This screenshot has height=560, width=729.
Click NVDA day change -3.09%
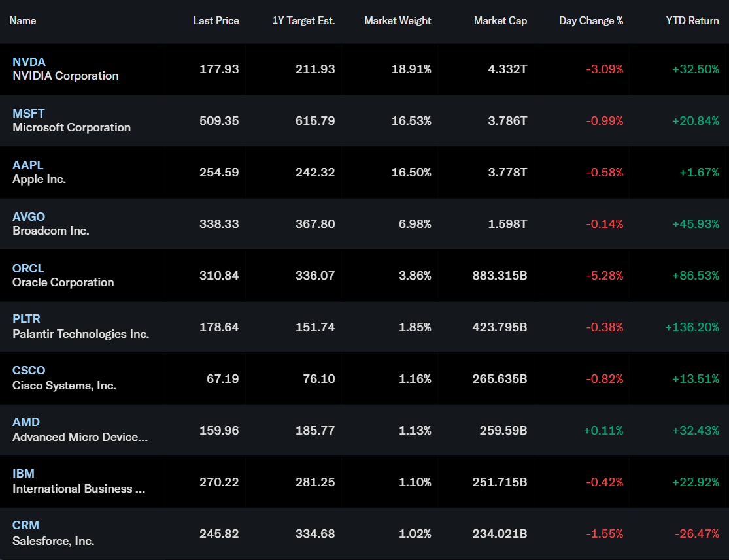605,69
